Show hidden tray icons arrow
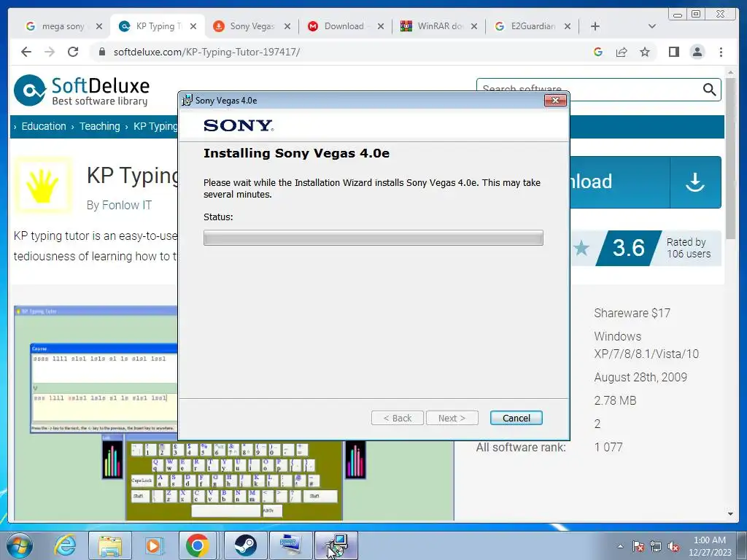 click(x=620, y=546)
